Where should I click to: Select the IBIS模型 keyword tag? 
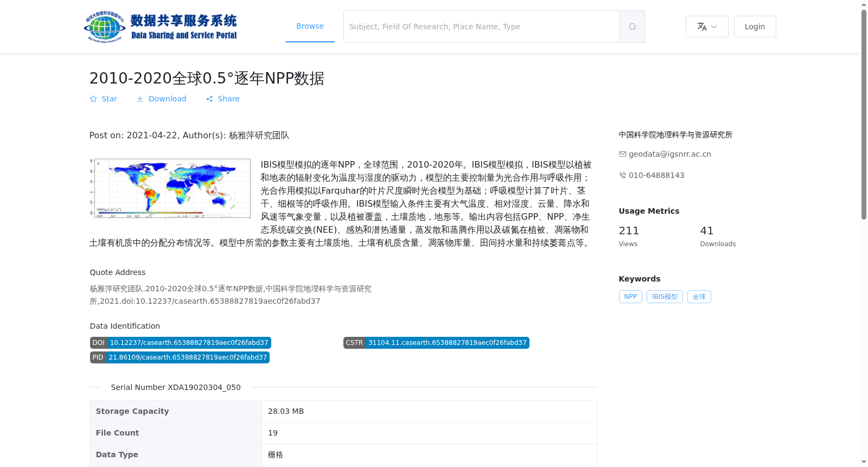tap(665, 297)
